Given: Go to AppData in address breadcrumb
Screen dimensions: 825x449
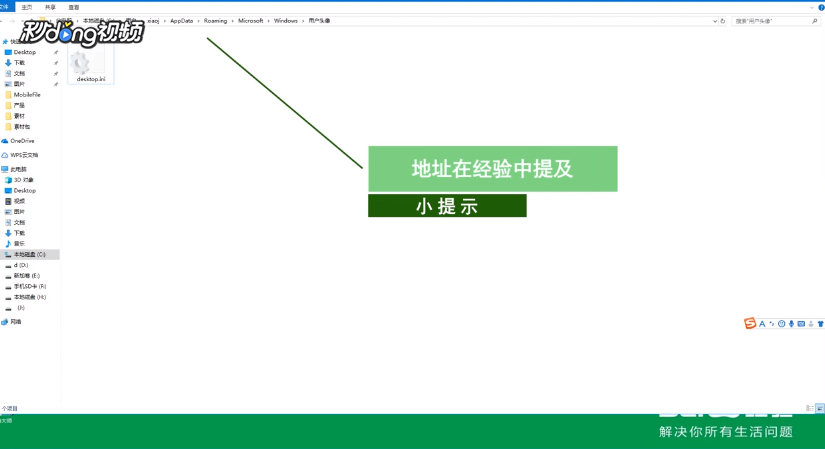Looking at the screenshot, I should click(182, 21).
